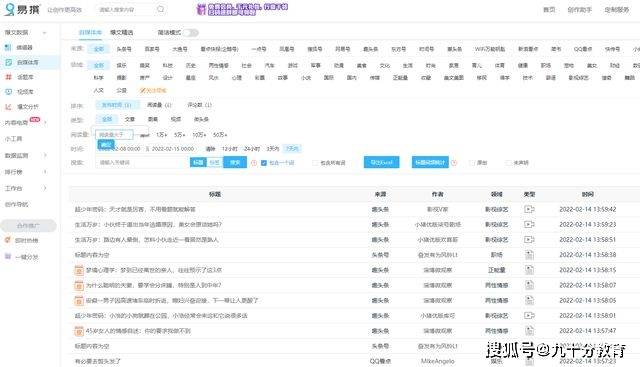The height and width of the screenshot is (367, 640).
Task: Click the video type icon in the 13:58:51 row
Action: point(529,239)
